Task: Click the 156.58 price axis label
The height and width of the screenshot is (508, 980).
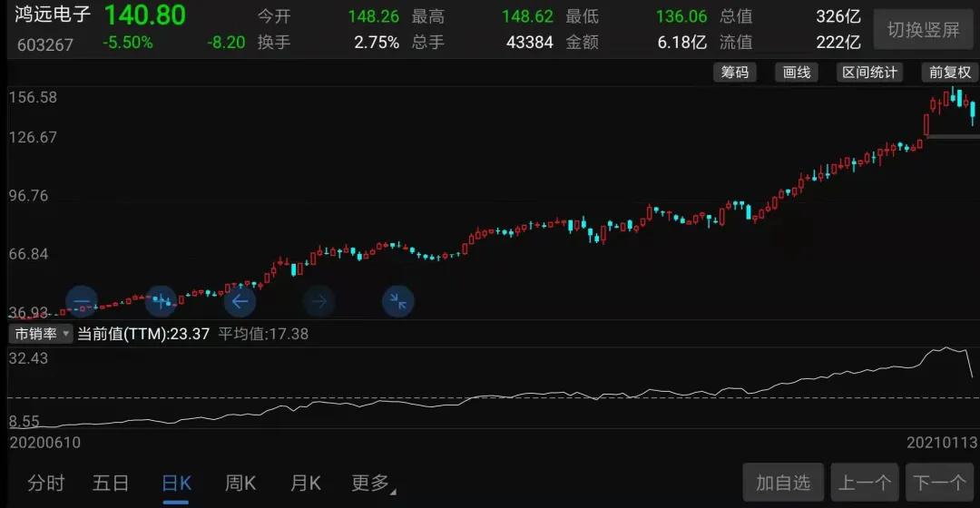Action: 33,97
